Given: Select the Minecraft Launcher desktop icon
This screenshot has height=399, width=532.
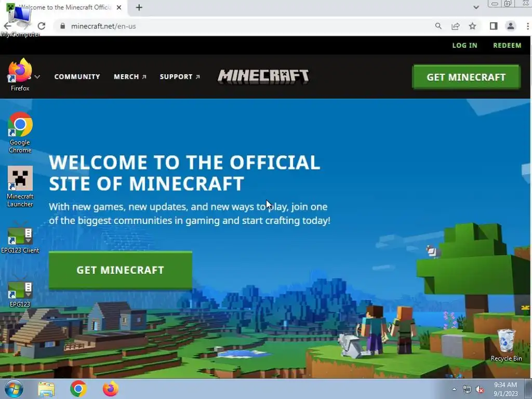Looking at the screenshot, I should [20, 187].
